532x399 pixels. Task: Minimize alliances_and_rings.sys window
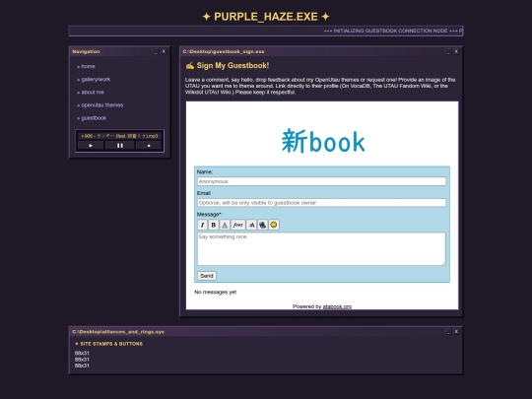point(448,332)
